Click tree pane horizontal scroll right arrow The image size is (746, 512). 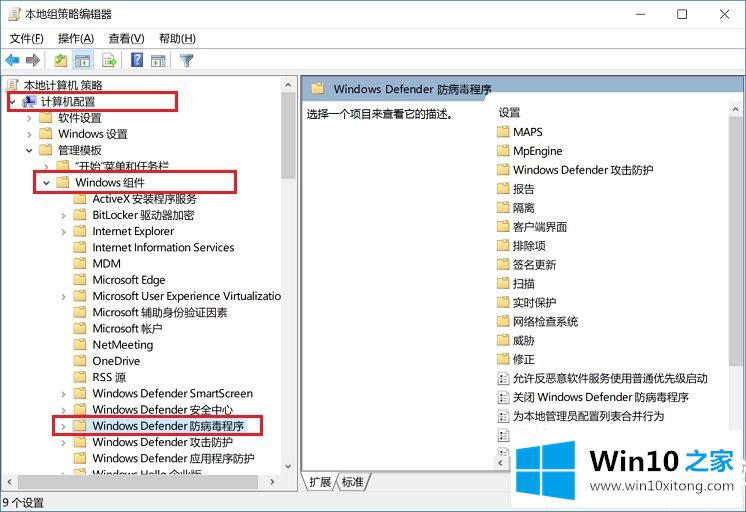pyautogui.click(x=272, y=482)
